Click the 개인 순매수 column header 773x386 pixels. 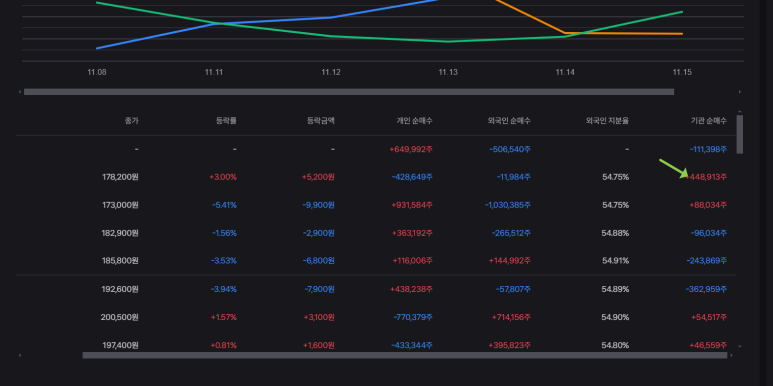tap(415, 120)
